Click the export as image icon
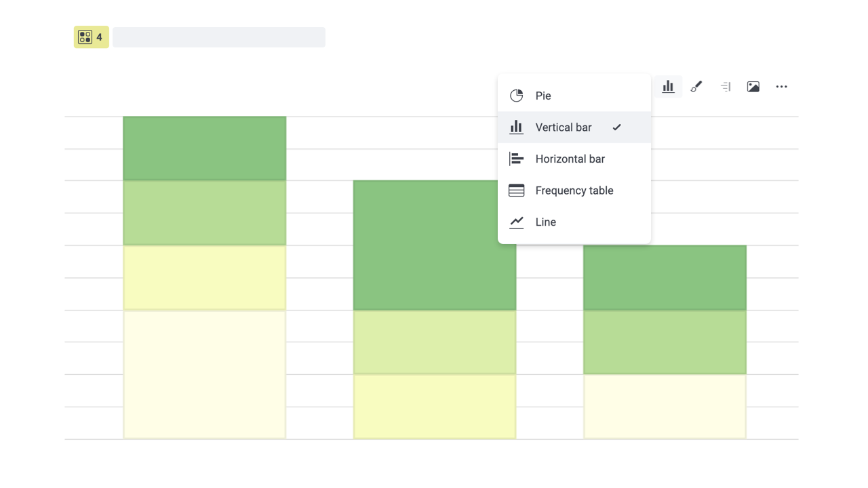 pos(753,87)
